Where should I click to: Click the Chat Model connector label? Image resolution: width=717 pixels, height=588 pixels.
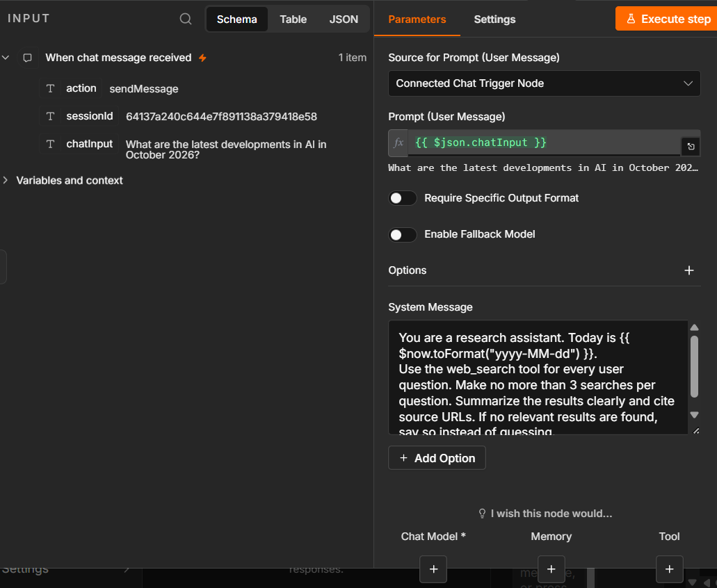click(433, 537)
